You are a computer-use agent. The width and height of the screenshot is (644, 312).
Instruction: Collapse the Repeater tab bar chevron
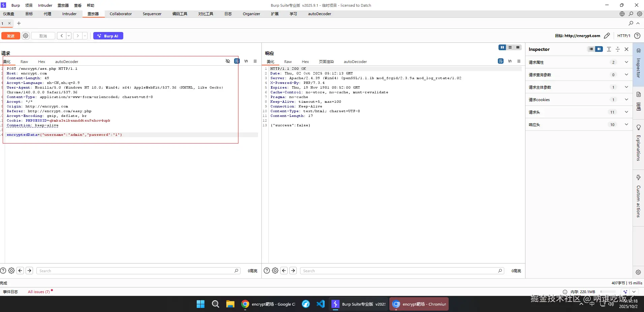pos(638,23)
